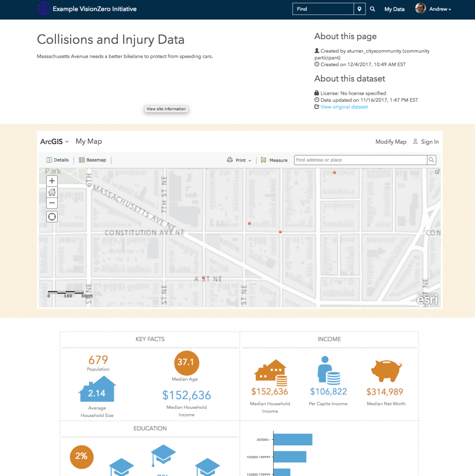Click the magnifier search icon in the top navbar
This screenshot has height=476, width=475.
click(372, 9)
